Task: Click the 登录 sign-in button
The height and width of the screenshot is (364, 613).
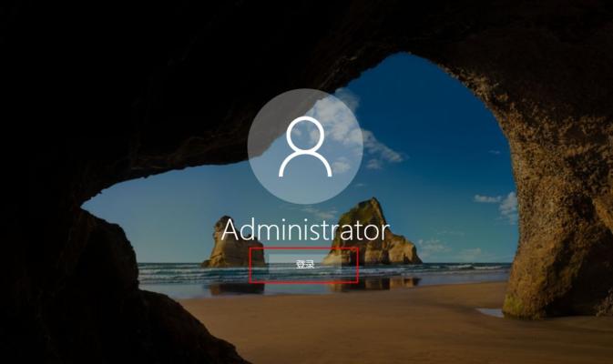Action: coord(305,265)
